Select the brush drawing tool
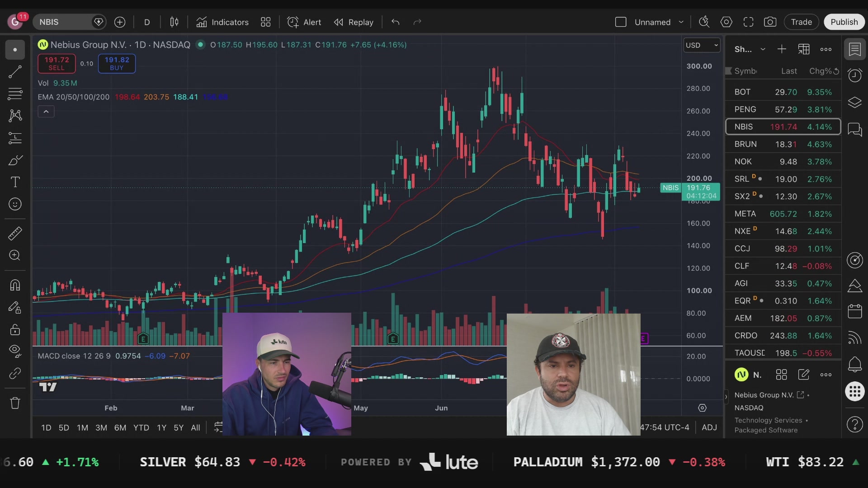 pos(15,160)
